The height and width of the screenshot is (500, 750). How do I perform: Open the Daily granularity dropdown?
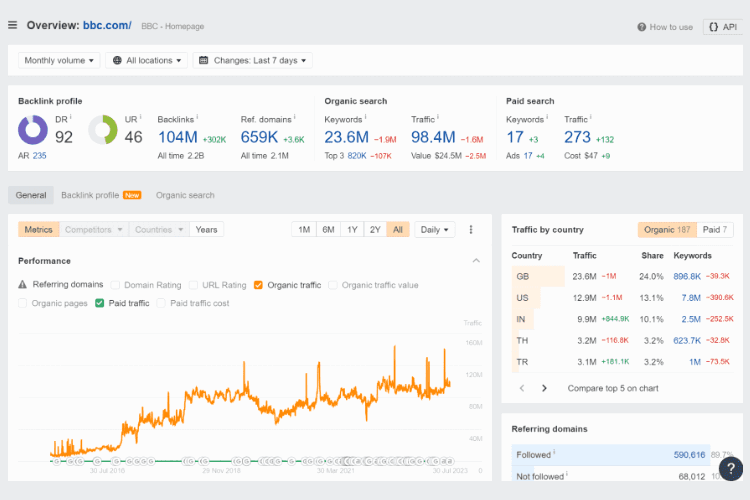(434, 230)
